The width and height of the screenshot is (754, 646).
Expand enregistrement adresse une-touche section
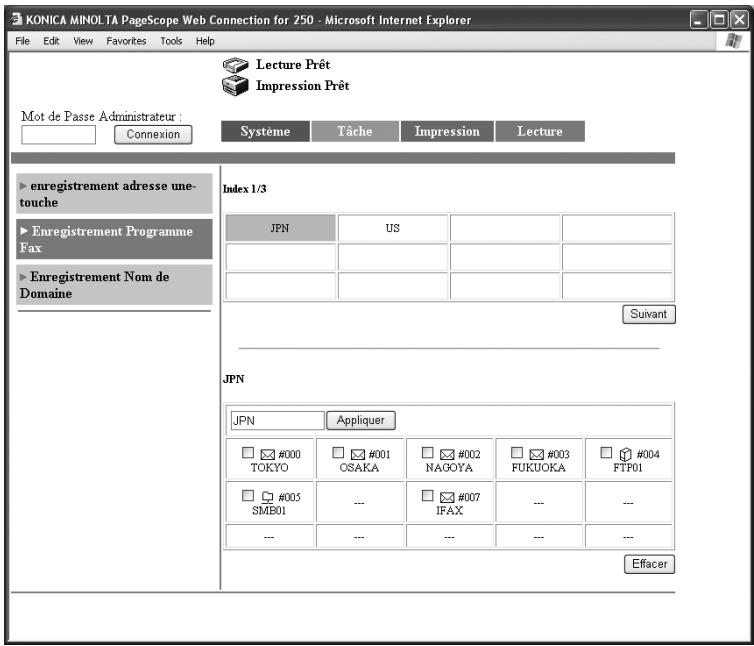click(114, 193)
